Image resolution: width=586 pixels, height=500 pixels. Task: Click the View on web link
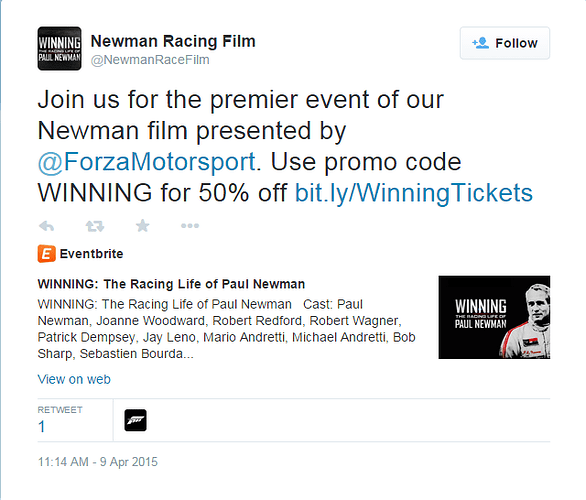point(74,379)
